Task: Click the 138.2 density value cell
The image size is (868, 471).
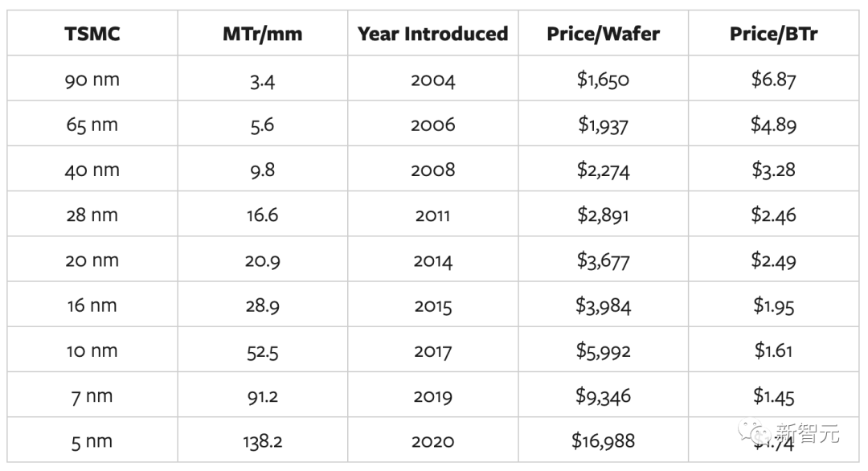Action: coord(262,441)
